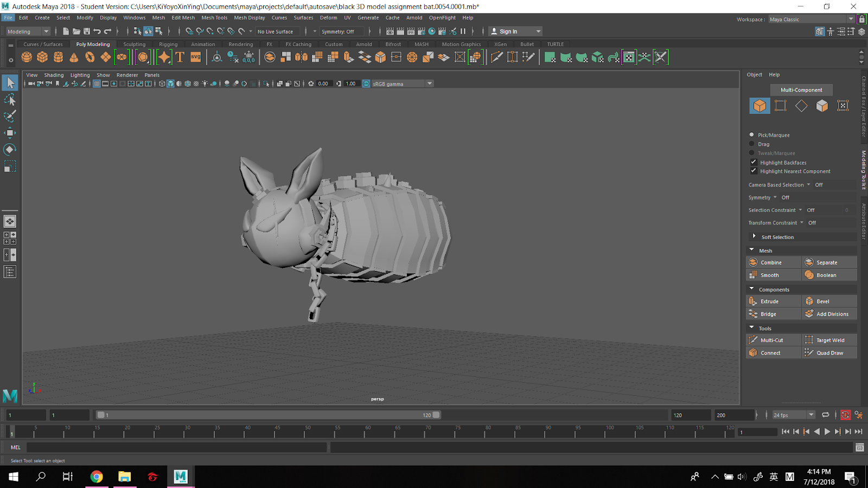Create a polygon sphere from the shelf
Viewport: 868px width, 488px height.
pos(27,57)
